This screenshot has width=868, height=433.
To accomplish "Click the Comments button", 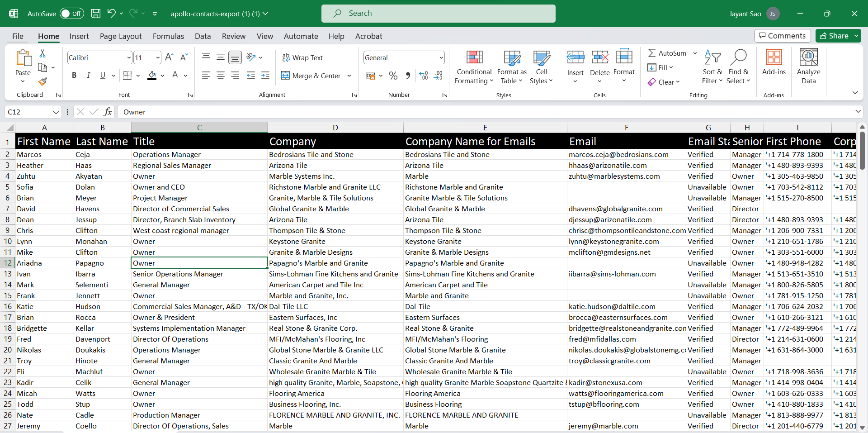I will [783, 36].
